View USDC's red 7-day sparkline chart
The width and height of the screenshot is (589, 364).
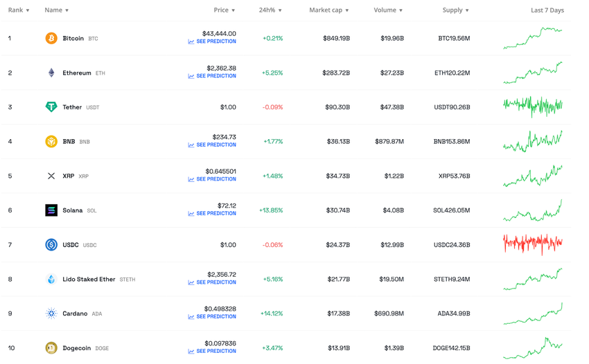(533, 244)
